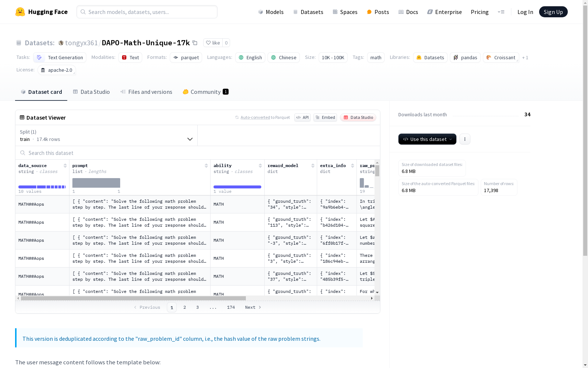Click Log In
Image resolution: width=588 pixels, height=368 pixels.
525,12
